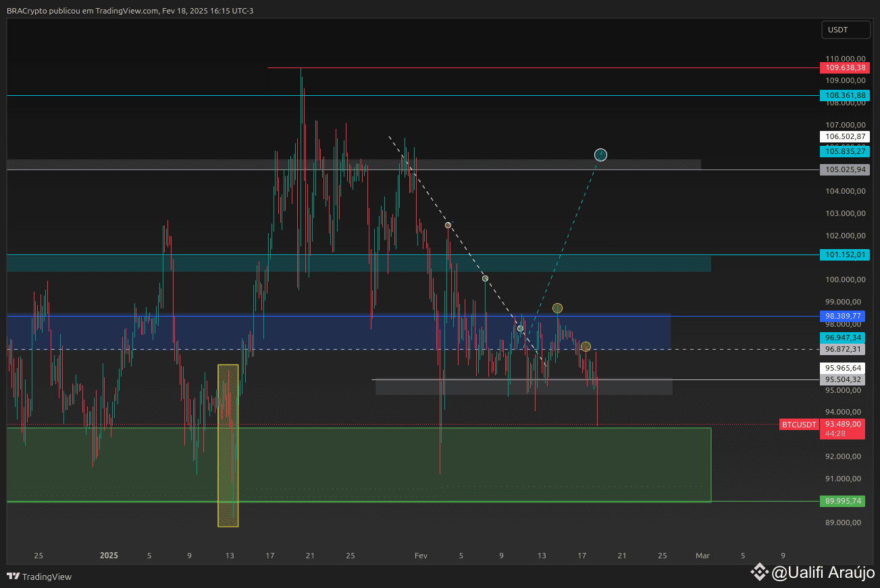Select the trendline circle marker between 102.000,00 and 103.000,00
The image size is (880, 588).
click(x=448, y=225)
